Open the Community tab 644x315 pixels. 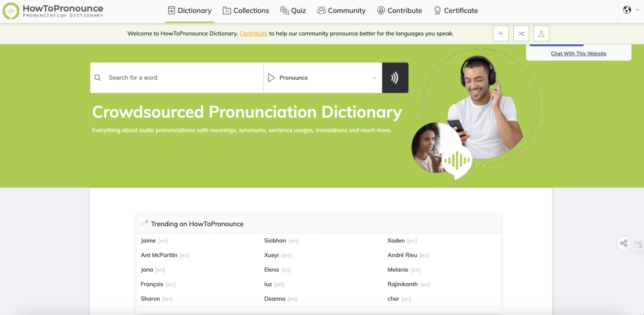tap(341, 11)
